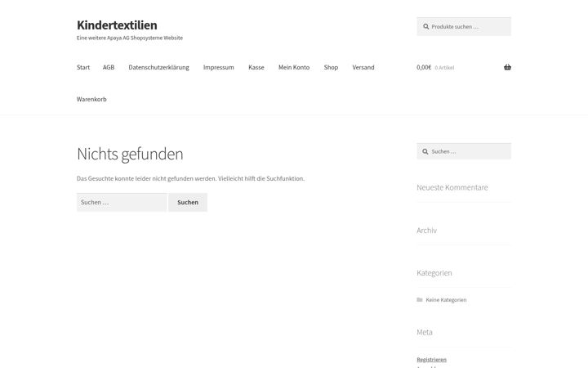This screenshot has width=588, height=368.
Task: Click the Neueste Kommentare heading
Action: click(x=452, y=187)
